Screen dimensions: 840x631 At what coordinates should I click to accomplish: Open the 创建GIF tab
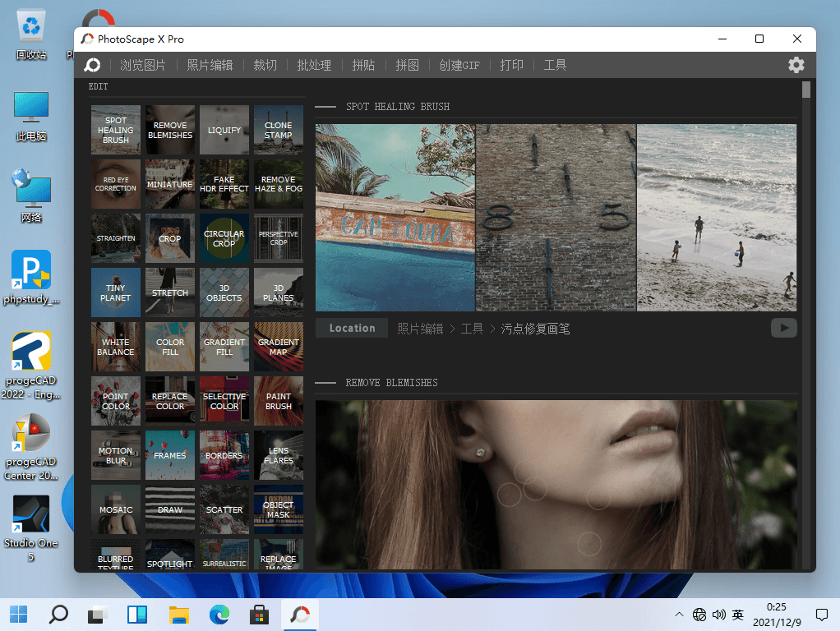click(x=459, y=66)
